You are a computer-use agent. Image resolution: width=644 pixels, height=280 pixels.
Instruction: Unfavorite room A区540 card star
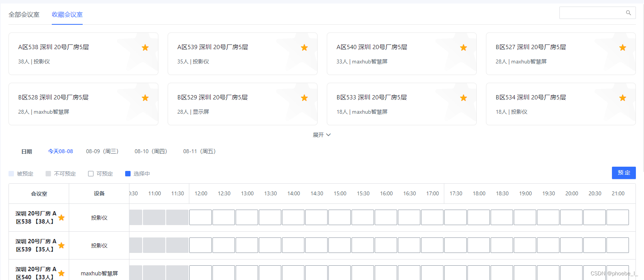(x=464, y=48)
